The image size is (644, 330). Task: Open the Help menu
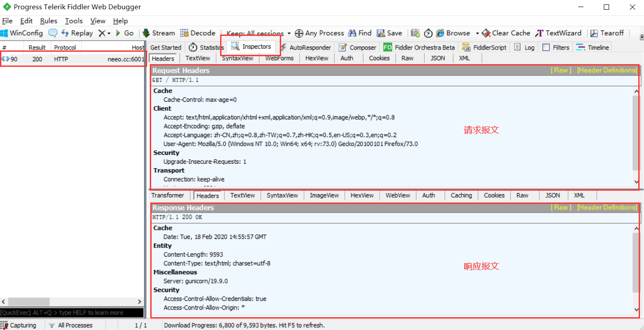[x=120, y=21]
